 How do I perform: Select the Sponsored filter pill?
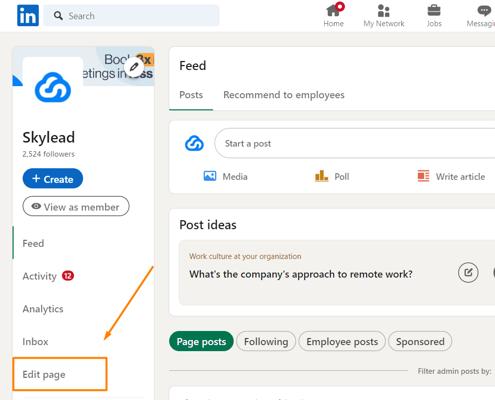[420, 341]
